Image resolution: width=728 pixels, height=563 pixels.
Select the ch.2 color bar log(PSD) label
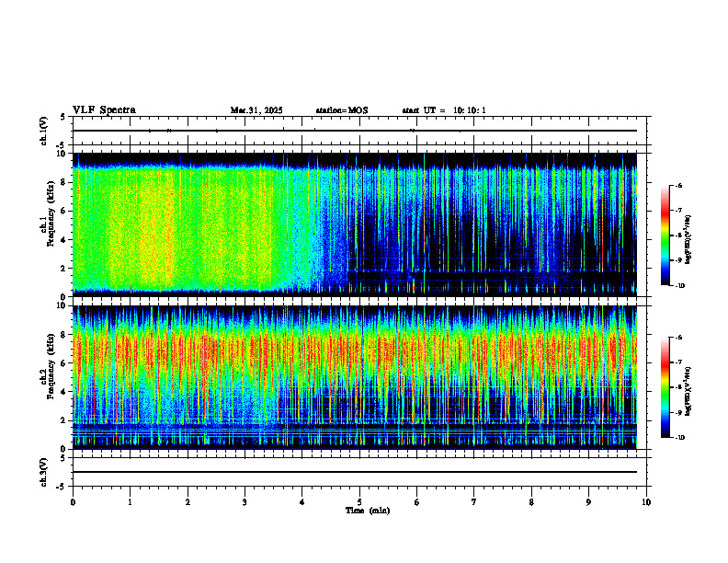[688, 391]
